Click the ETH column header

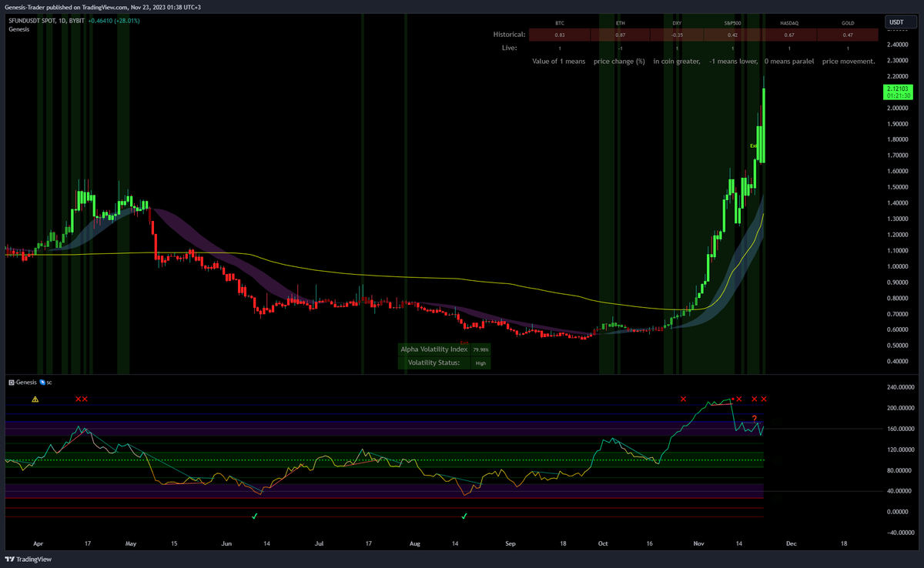(x=620, y=24)
